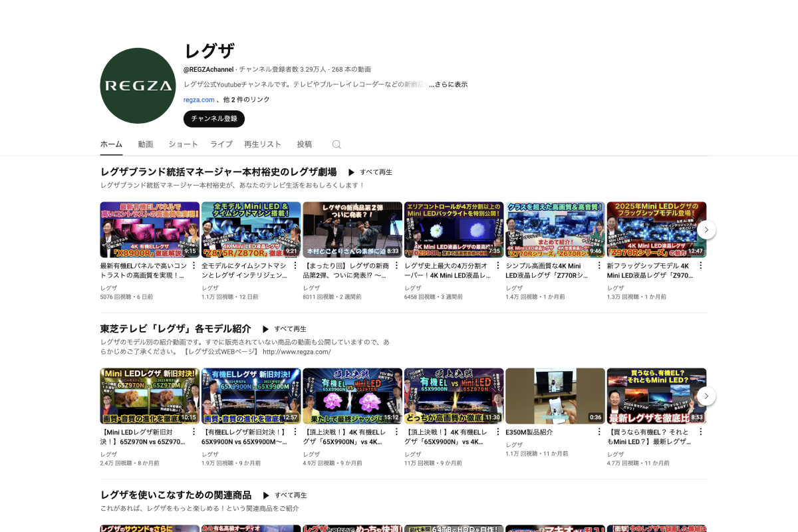
Task: Play all videos in レグザ劇場 section
Action: pyautogui.click(x=370, y=172)
